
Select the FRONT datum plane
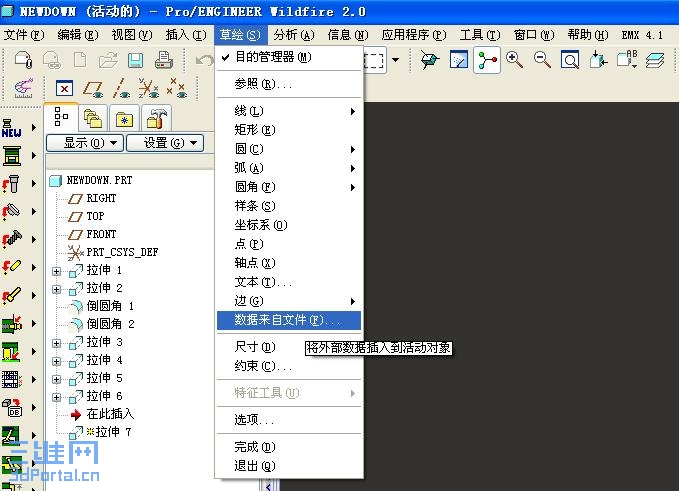(101, 234)
